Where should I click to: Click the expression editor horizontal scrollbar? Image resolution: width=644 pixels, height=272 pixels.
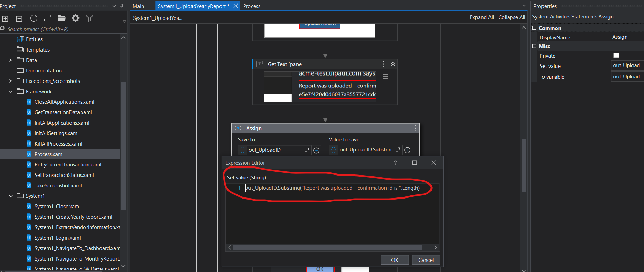pos(328,247)
